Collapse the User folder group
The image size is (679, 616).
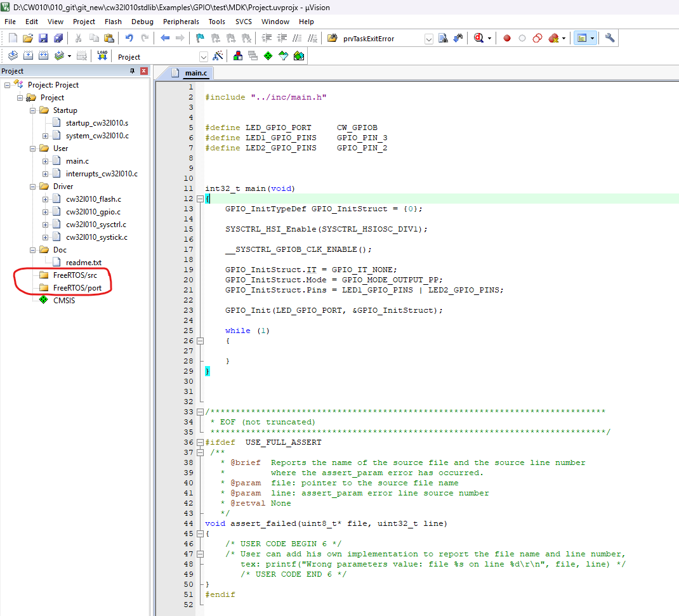click(x=32, y=148)
